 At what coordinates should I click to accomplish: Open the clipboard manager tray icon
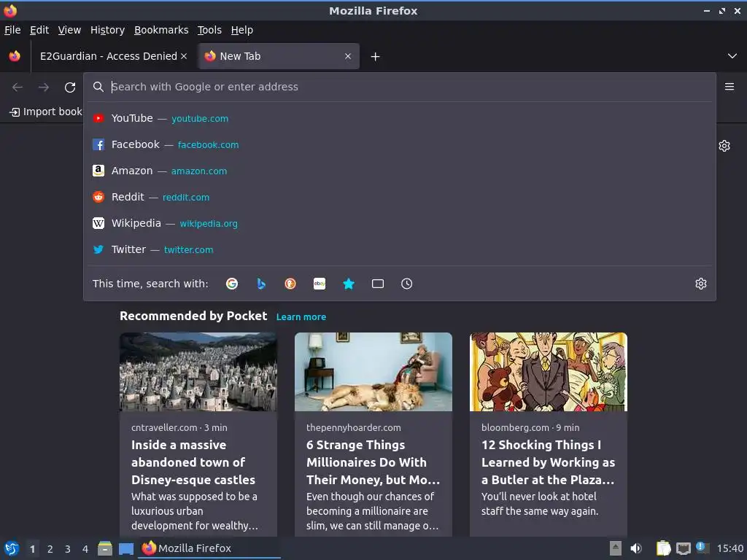[x=663, y=548]
